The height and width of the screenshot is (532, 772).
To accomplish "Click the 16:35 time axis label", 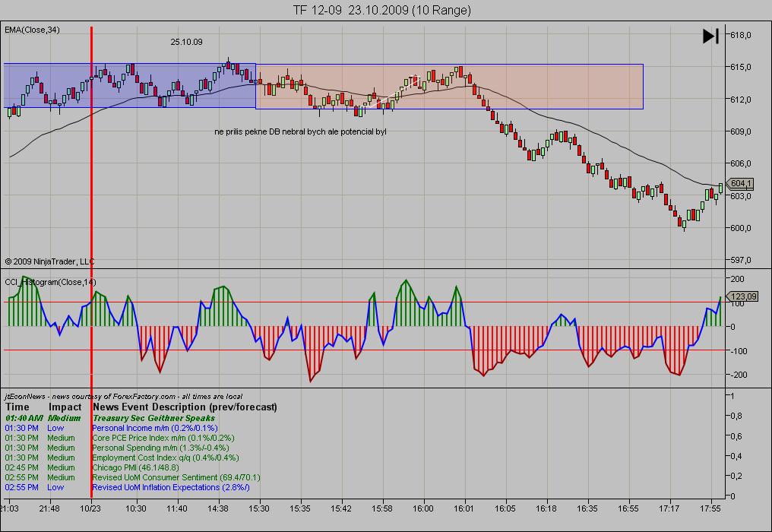I will coord(587,508).
